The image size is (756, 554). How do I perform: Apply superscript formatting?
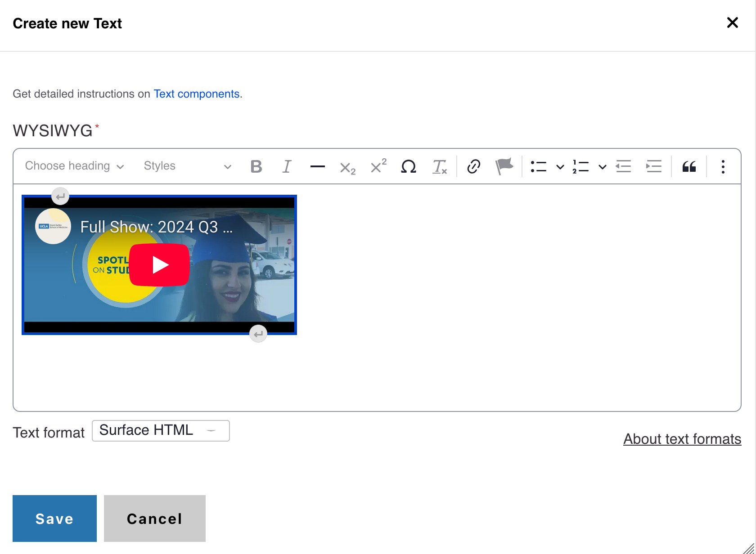[x=378, y=166]
